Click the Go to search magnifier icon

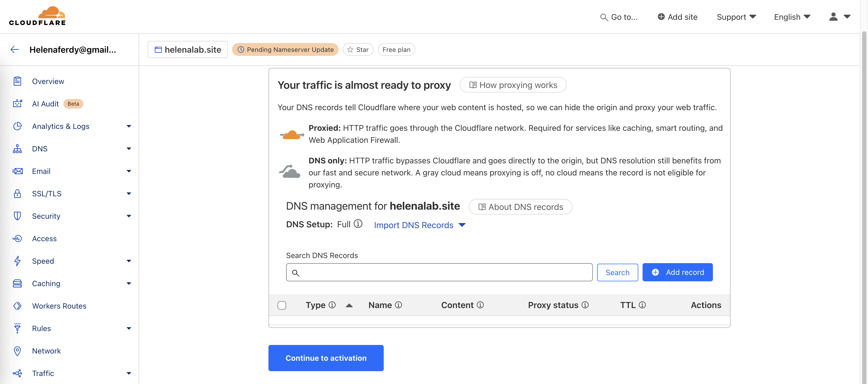(604, 17)
